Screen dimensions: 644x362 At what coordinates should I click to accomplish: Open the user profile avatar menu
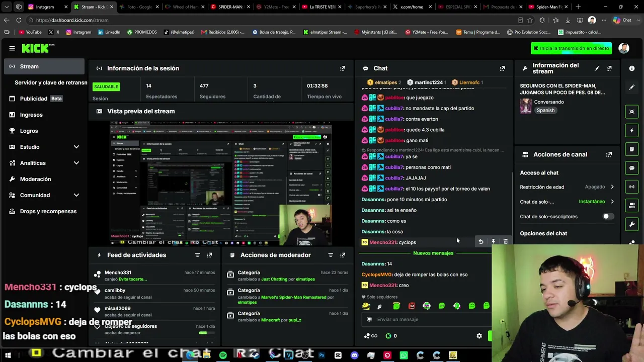[624, 48]
